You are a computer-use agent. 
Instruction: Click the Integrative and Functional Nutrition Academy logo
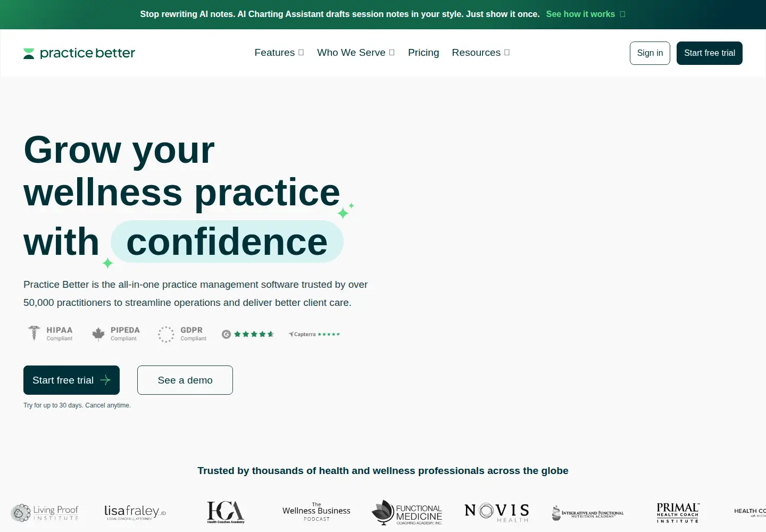[588, 513]
